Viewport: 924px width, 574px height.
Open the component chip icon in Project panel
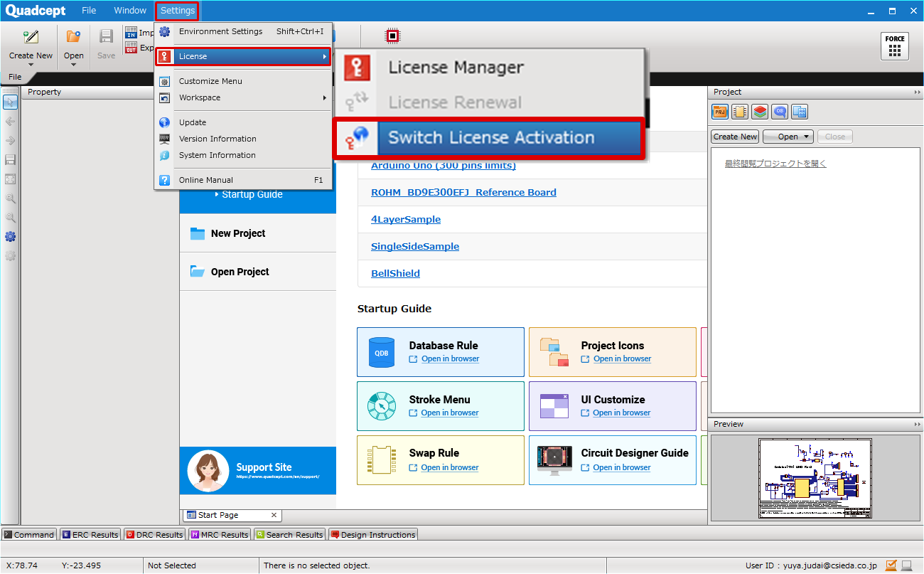[x=740, y=112]
